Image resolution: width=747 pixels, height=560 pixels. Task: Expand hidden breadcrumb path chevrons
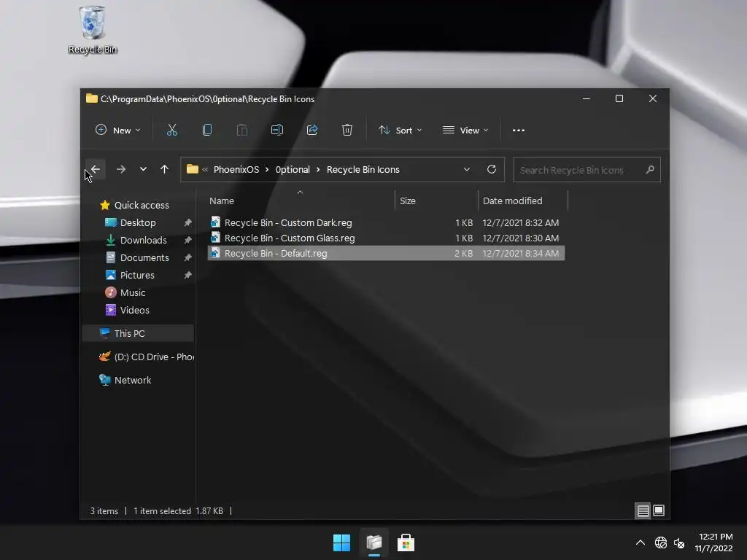(x=205, y=169)
